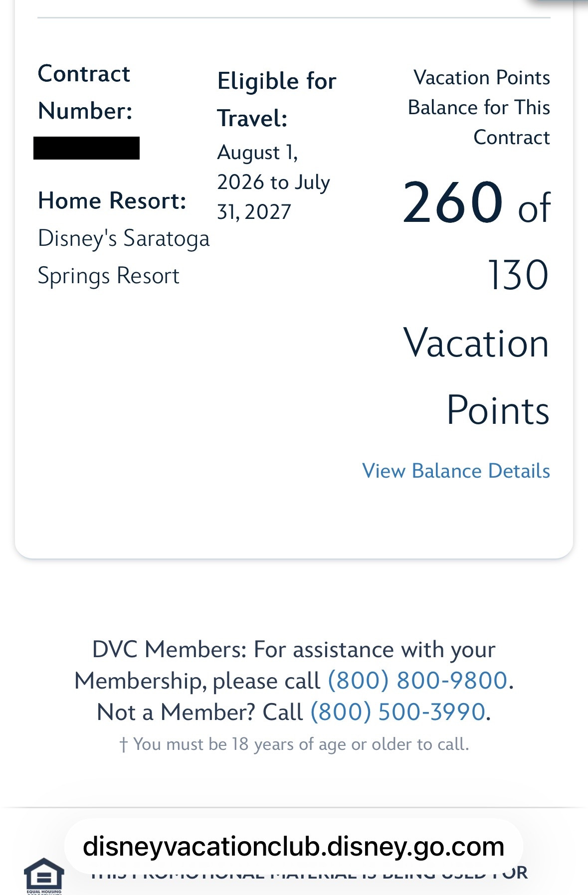Tap the large Vacation Points label
This screenshot has width=588, height=895.
pyautogui.click(x=476, y=376)
